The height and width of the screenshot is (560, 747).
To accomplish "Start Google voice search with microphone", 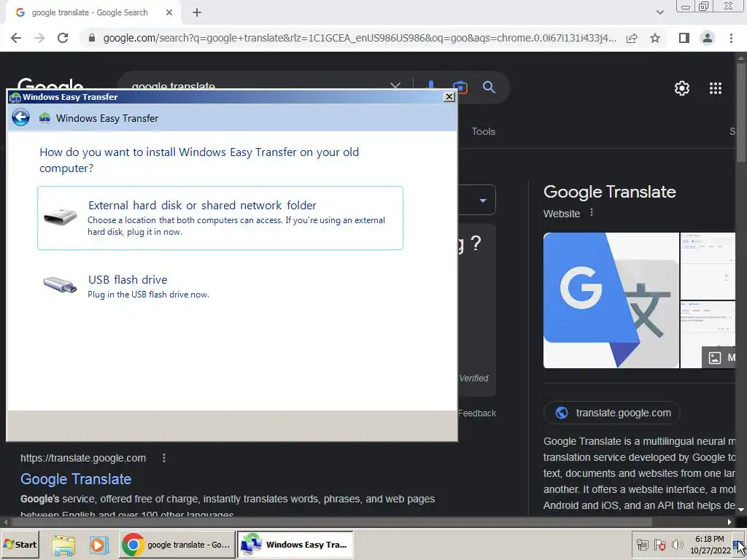I will point(430,86).
